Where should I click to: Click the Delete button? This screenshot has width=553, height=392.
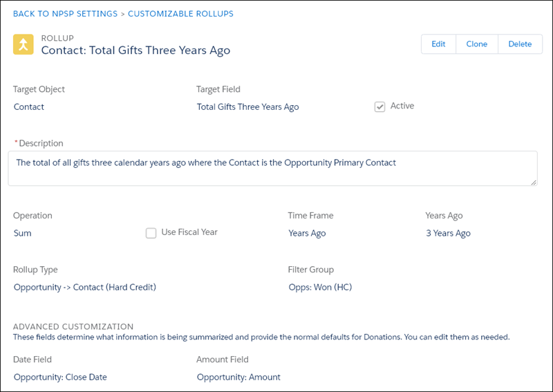520,44
